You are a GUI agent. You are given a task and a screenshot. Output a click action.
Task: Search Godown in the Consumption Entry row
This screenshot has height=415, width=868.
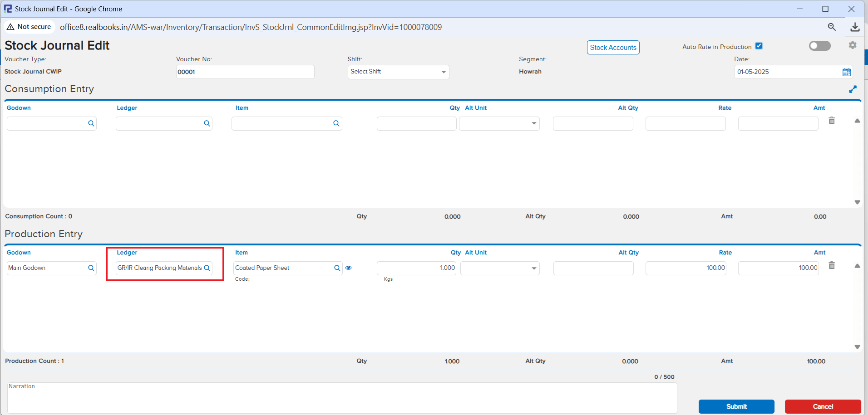coord(91,123)
